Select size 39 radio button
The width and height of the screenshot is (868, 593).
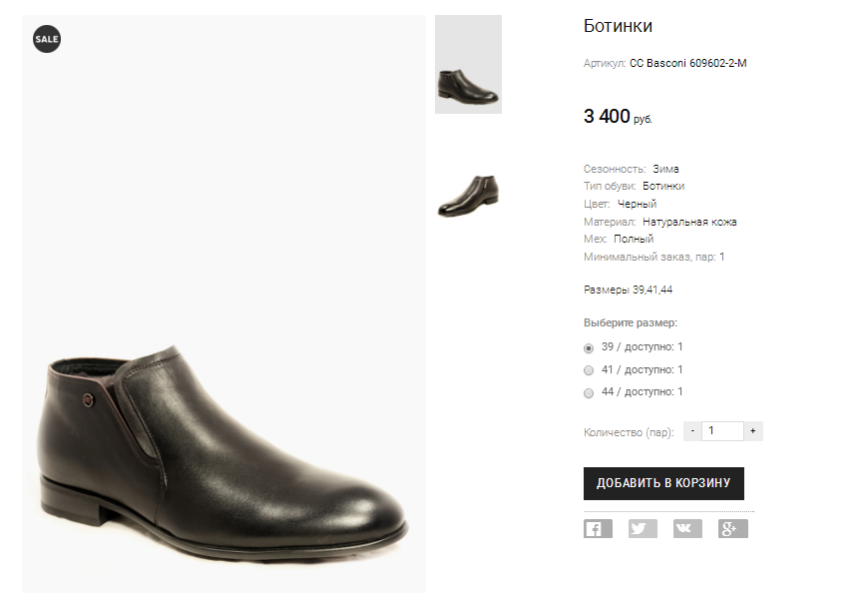click(589, 348)
